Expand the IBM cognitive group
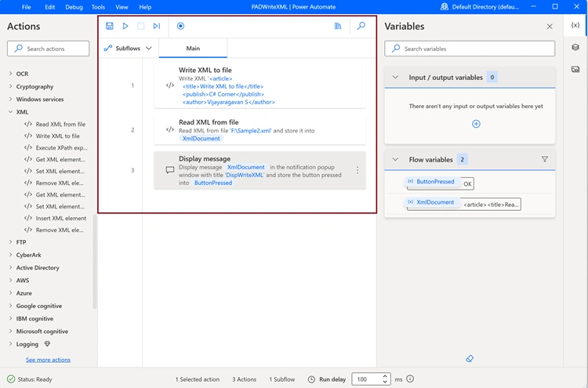 coord(10,318)
